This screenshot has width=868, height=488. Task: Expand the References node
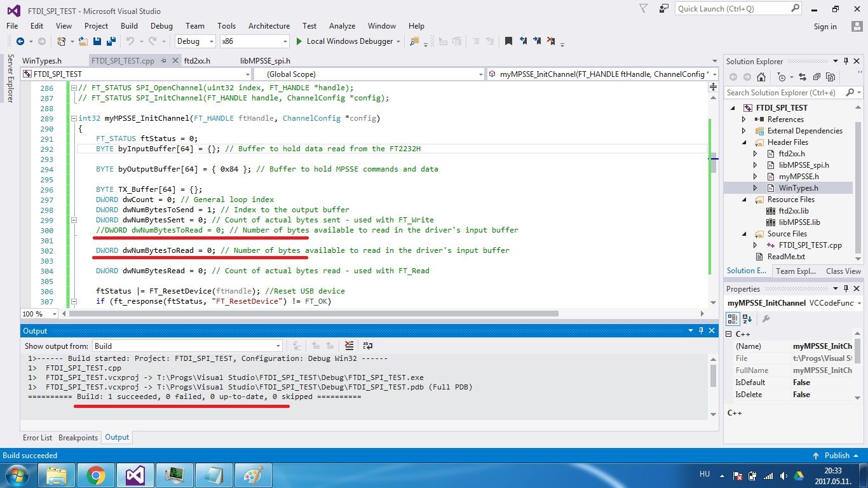click(x=744, y=119)
